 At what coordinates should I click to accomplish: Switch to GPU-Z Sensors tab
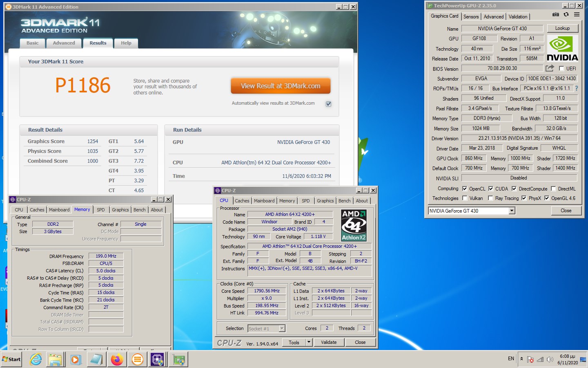(471, 17)
